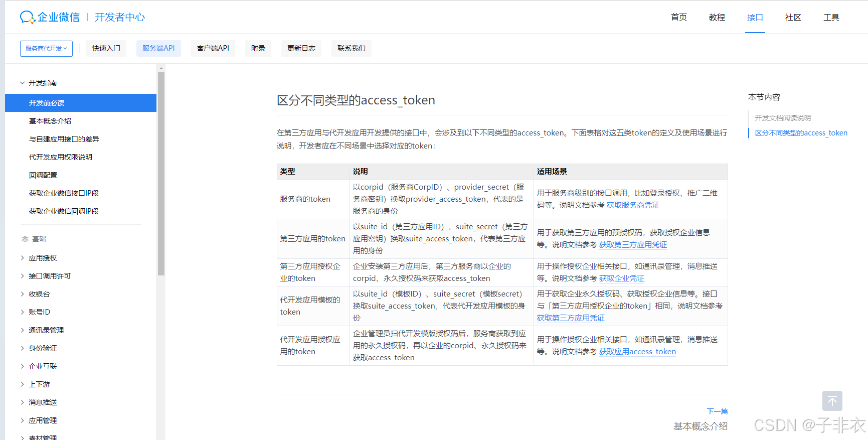Expand the 应用授权 tree item
868x440 pixels.
22,258
